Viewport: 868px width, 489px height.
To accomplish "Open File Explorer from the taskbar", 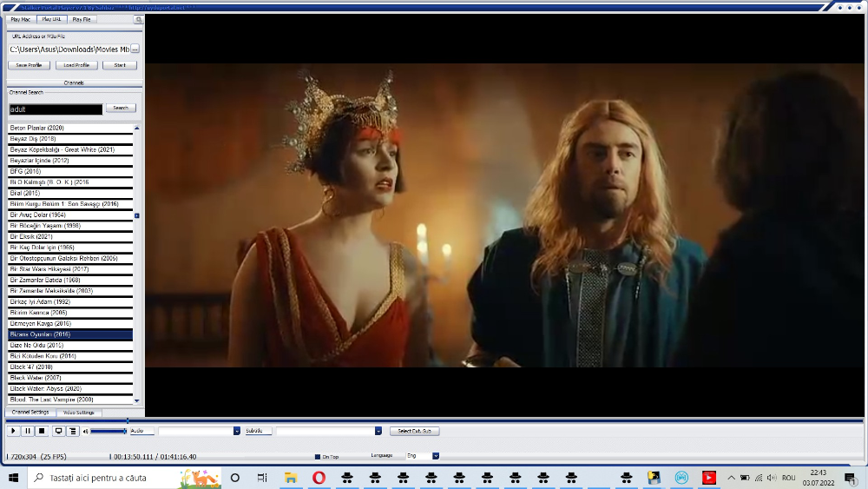I will pyautogui.click(x=291, y=478).
